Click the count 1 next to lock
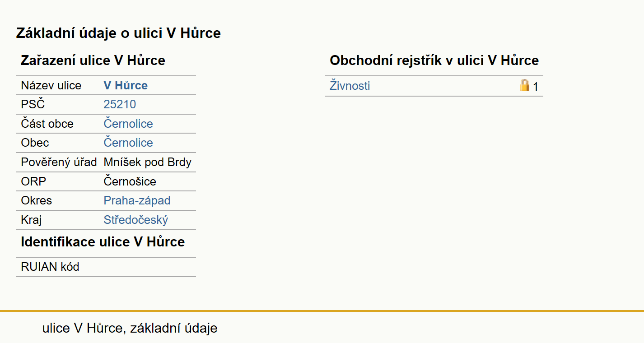 pyautogui.click(x=536, y=87)
